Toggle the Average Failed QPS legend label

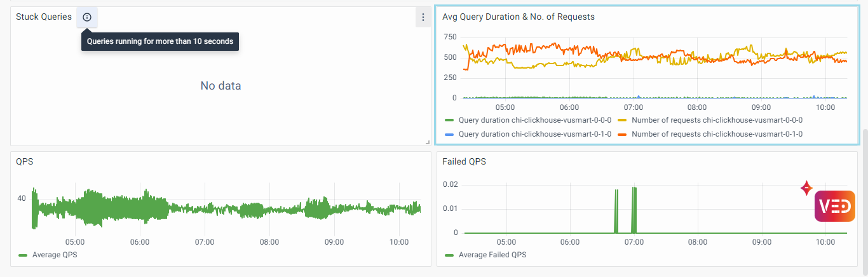point(492,255)
